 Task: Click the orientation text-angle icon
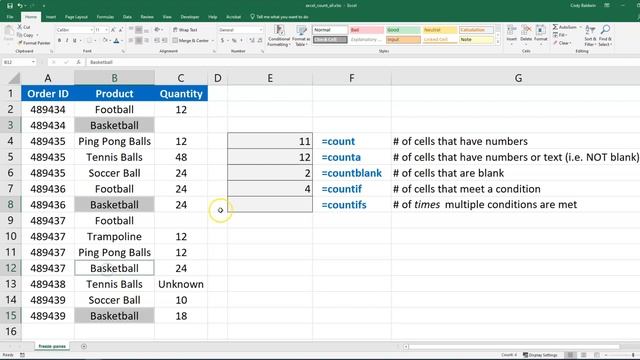point(157,30)
